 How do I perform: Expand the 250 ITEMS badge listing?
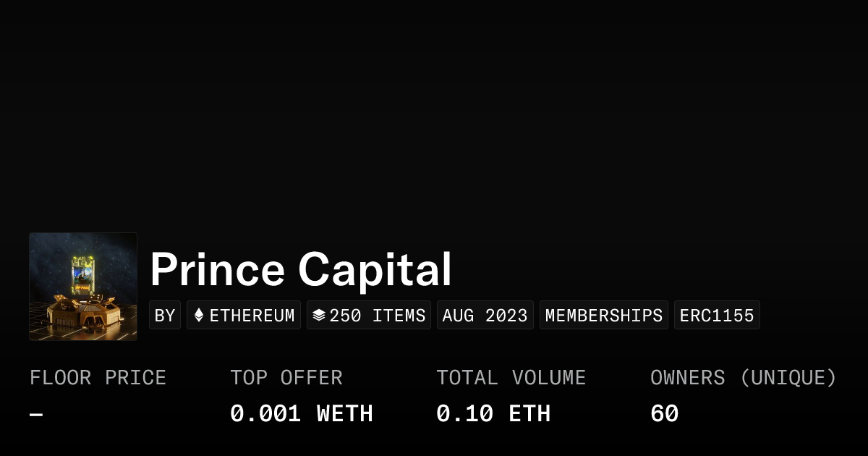369,315
